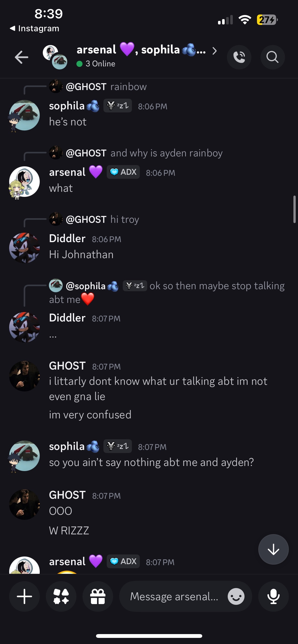Tap the chat scrollbar thumb

(x=294, y=209)
